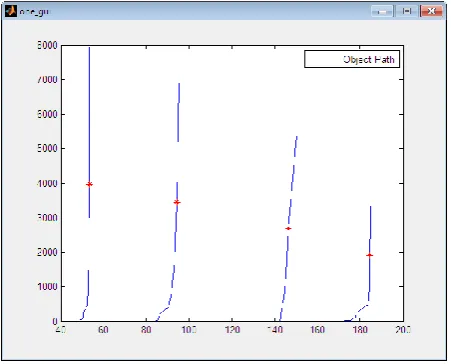Close the figure window
The height and width of the screenshot is (364, 451).
coord(431,11)
